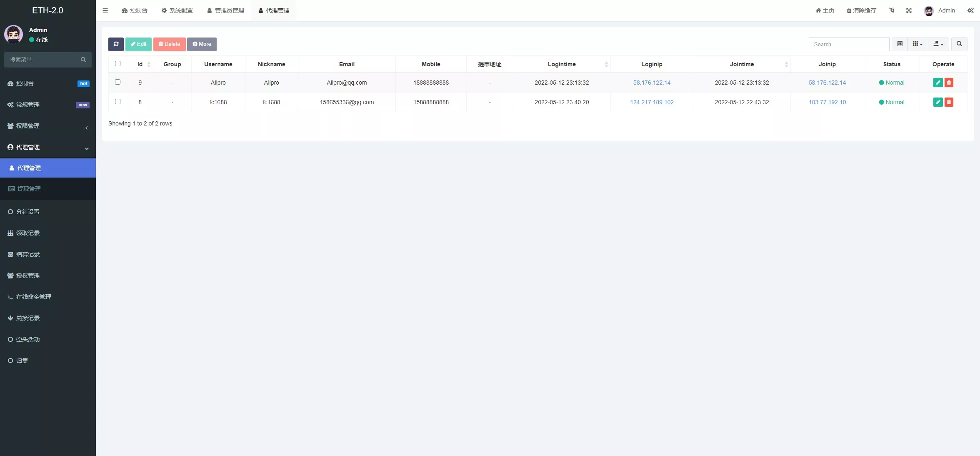Click the edit pencil icon for user Alipro

[x=938, y=83]
